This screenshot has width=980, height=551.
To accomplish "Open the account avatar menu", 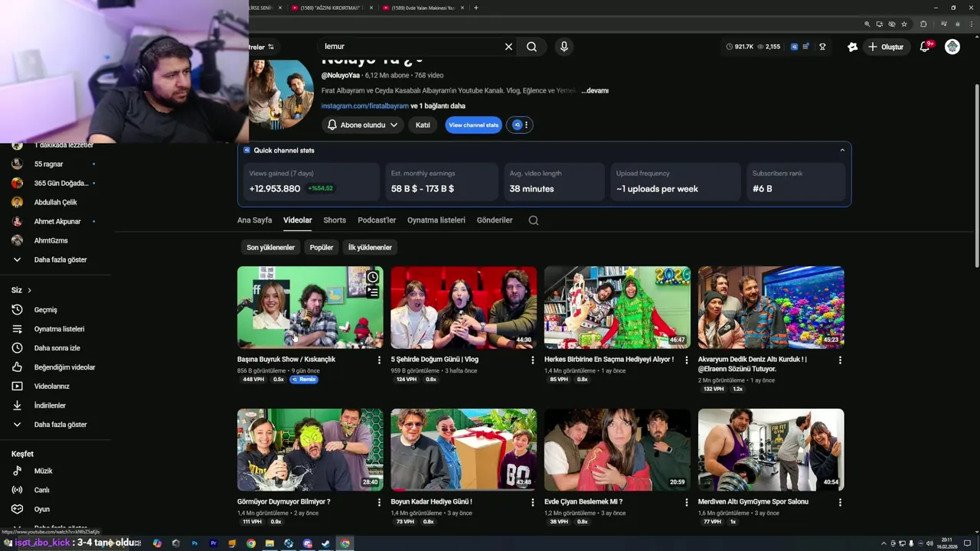I will pos(952,47).
